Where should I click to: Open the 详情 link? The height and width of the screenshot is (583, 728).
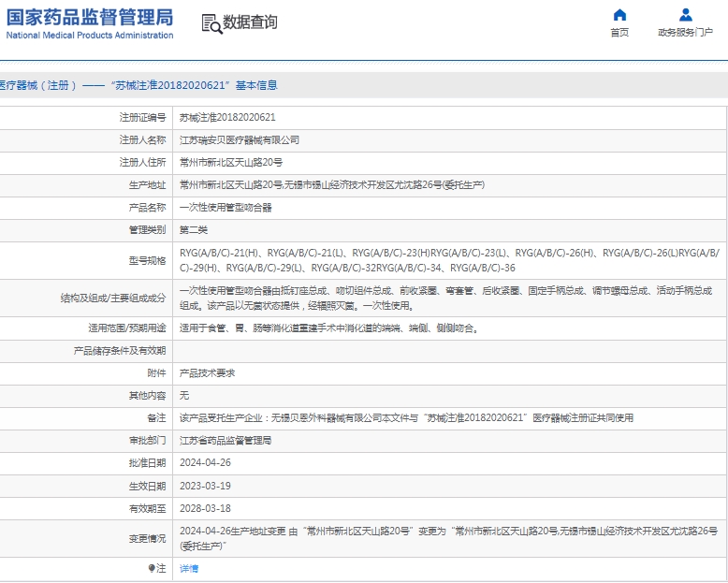[189, 568]
